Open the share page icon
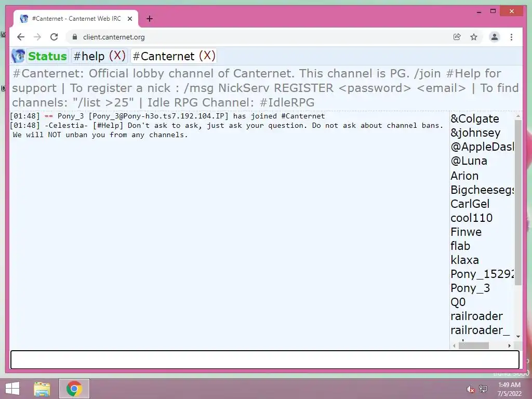This screenshot has height=399, width=532. pyautogui.click(x=457, y=37)
